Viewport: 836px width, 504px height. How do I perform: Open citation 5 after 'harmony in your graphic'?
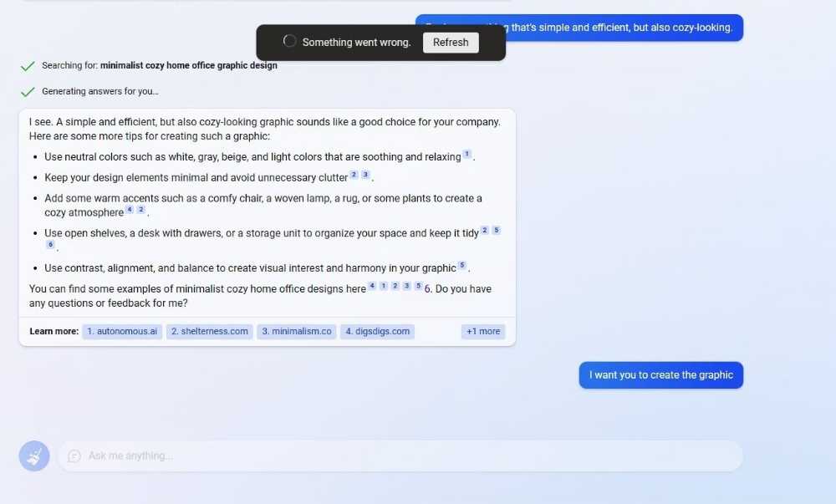tap(461, 266)
